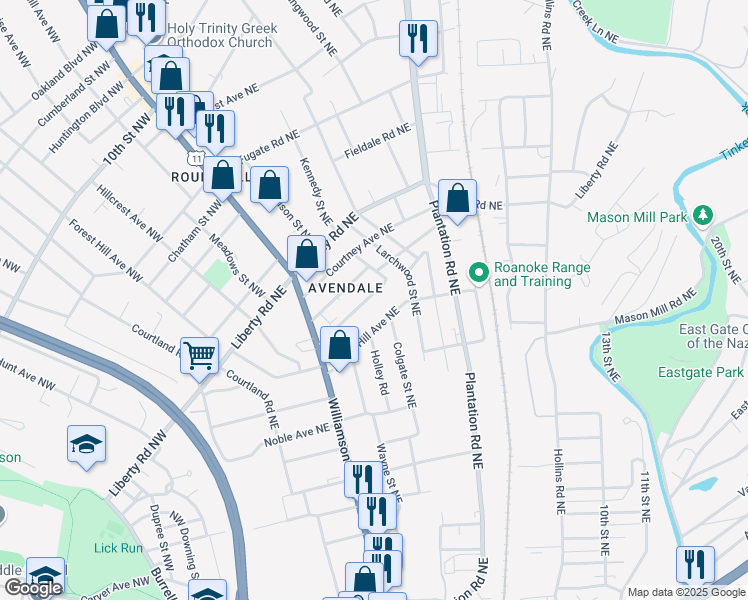Click the Carver Ave NW street label
The image size is (748, 600).
click(x=115, y=588)
